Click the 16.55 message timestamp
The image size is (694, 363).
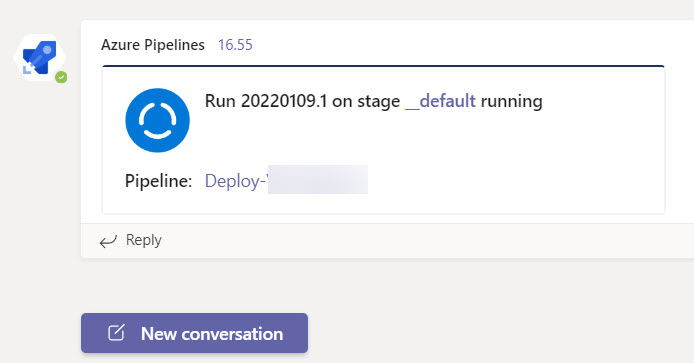point(235,45)
